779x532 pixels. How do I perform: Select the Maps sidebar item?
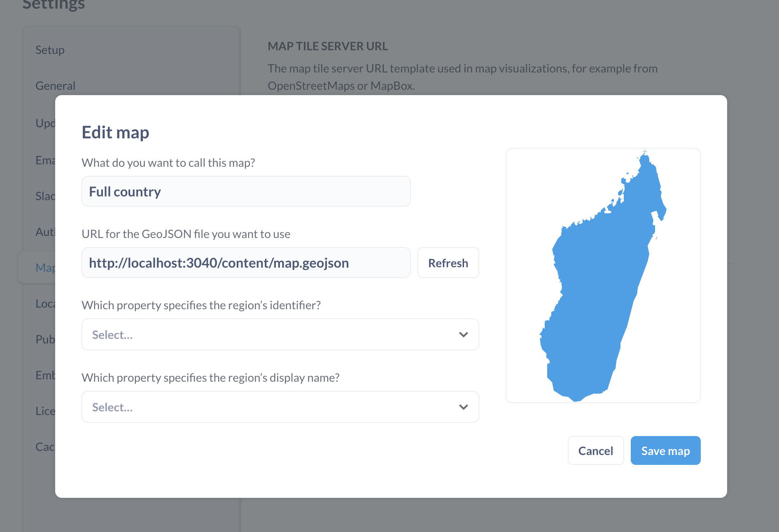click(x=45, y=268)
